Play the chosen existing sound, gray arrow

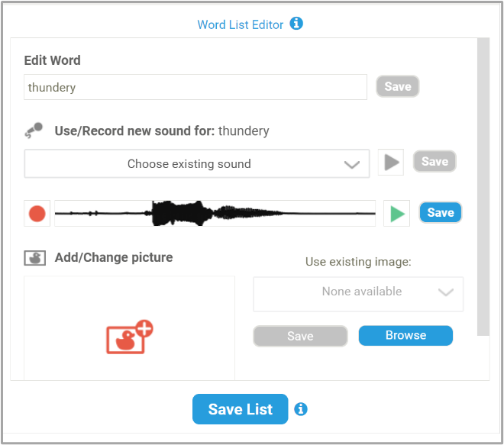click(x=391, y=163)
